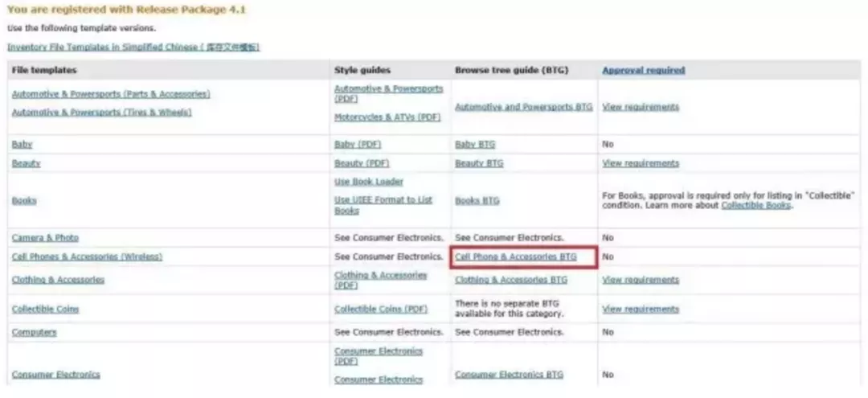Open the Clothing & Accessories BTG link
868x398 pixels.
tap(510, 281)
